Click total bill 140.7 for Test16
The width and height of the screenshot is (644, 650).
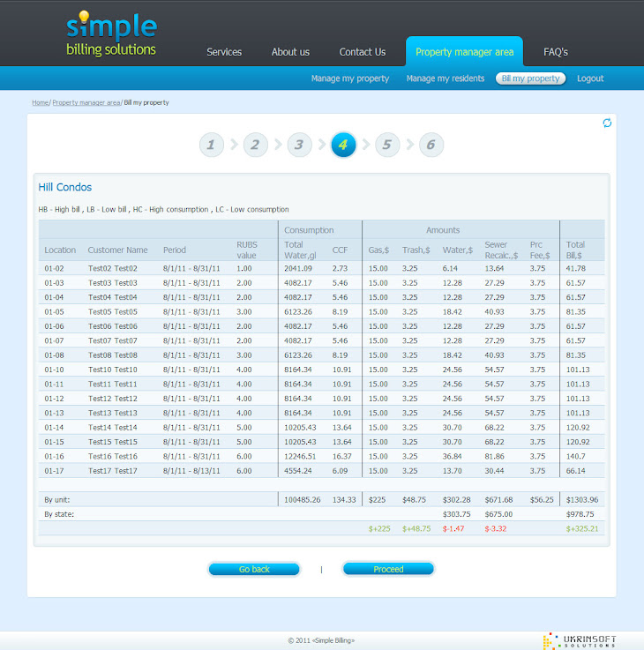click(575, 456)
